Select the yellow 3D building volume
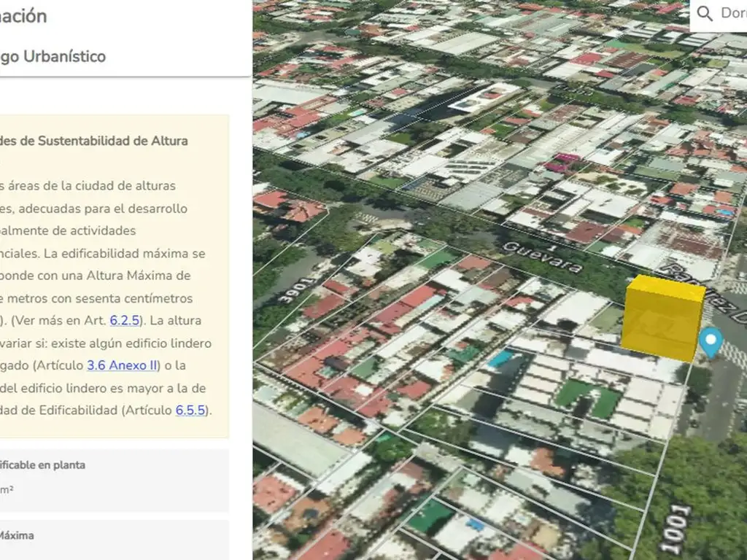 [x=663, y=318]
